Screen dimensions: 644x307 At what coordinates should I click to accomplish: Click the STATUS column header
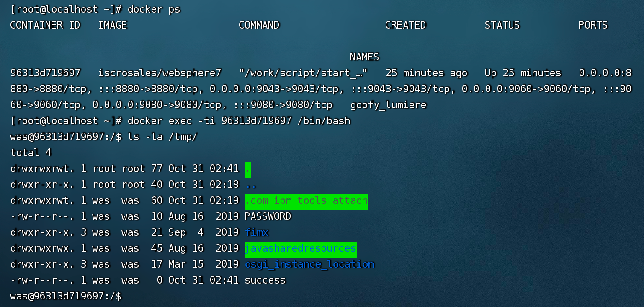502,25
